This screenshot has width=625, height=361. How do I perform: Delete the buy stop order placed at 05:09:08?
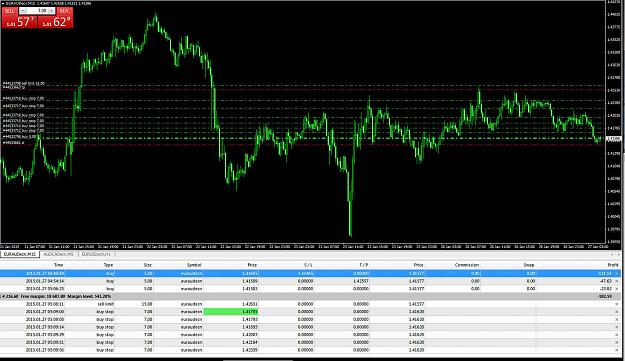click(x=617, y=320)
